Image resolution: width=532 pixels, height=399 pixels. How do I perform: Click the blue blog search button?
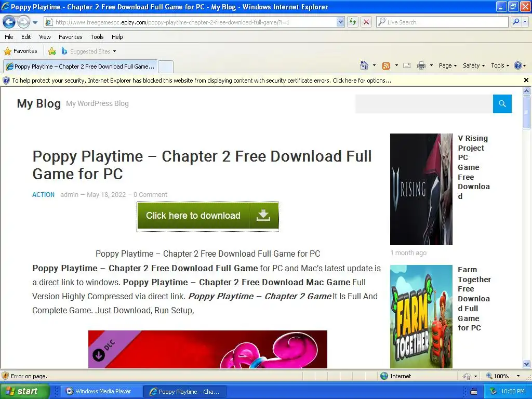coord(502,104)
